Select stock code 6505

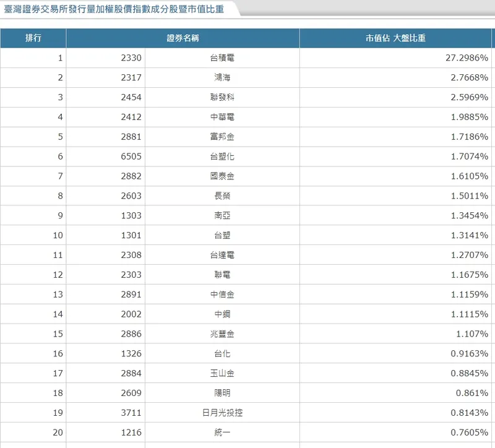pyautogui.click(x=131, y=157)
